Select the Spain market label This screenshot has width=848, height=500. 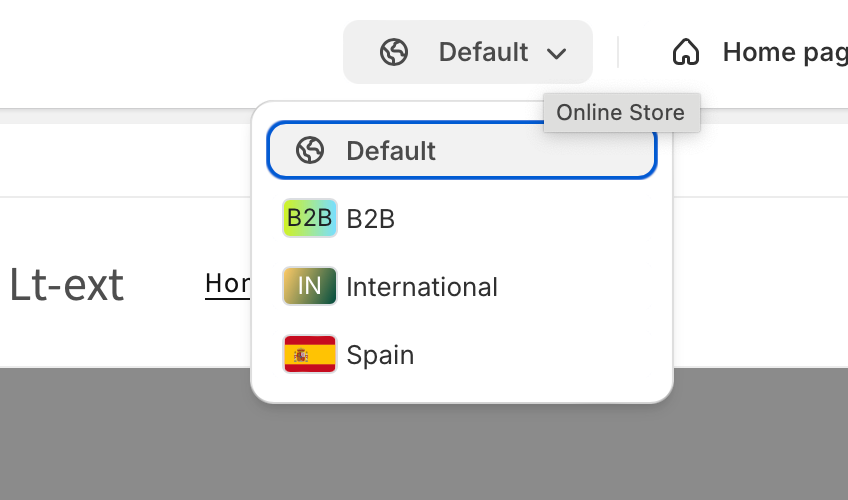[x=380, y=355]
